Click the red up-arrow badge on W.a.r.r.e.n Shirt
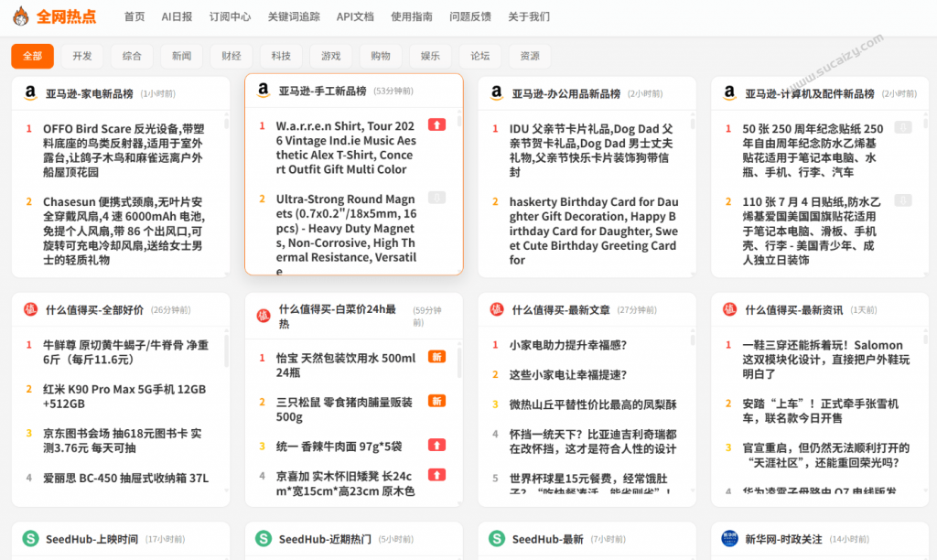This screenshot has width=937, height=560. click(436, 125)
